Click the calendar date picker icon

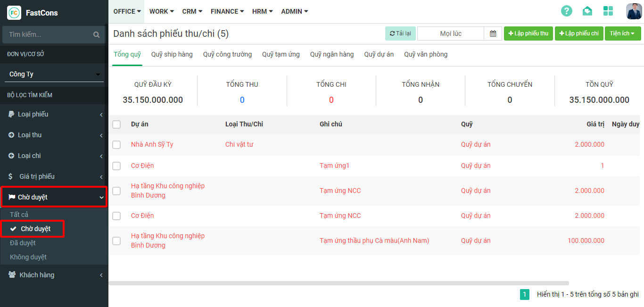click(x=493, y=33)
